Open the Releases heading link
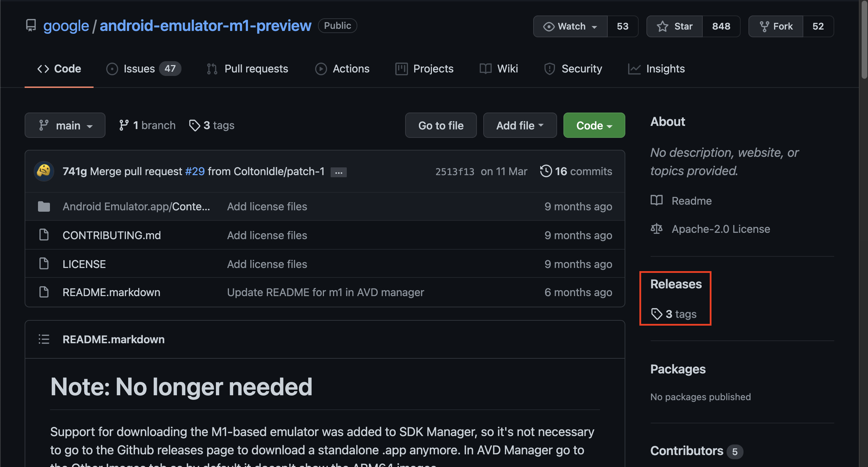This screenshot has width=868, height=467. (676, 284)
